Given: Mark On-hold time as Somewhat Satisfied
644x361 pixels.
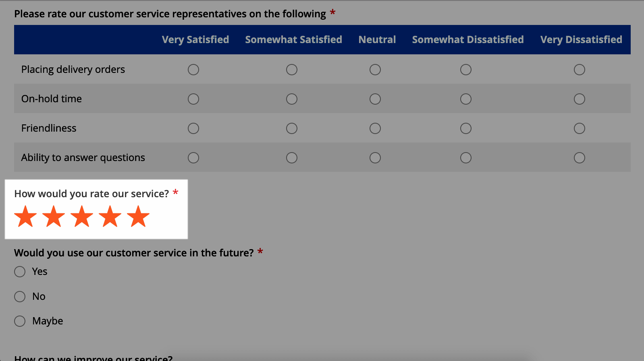Looking at the screenshot, I should coord(292,99).
